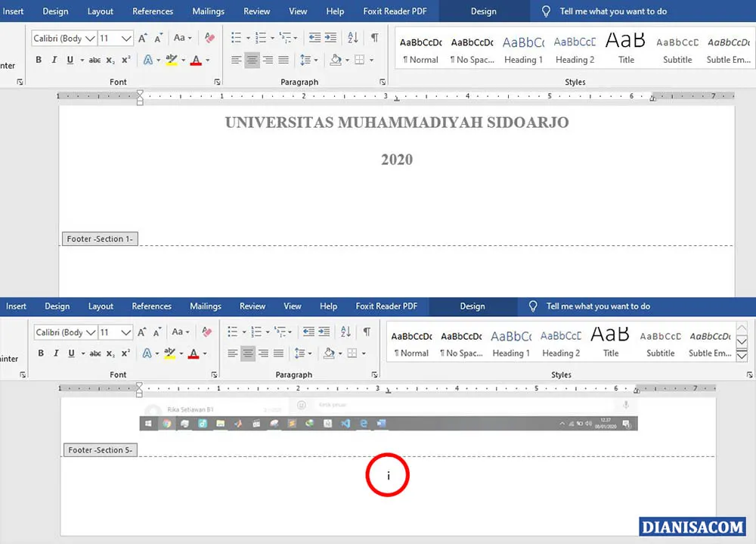Open the Mailings ribbon tab
Image resolution: width=756 pixels, height=544 pixels.
208,11
